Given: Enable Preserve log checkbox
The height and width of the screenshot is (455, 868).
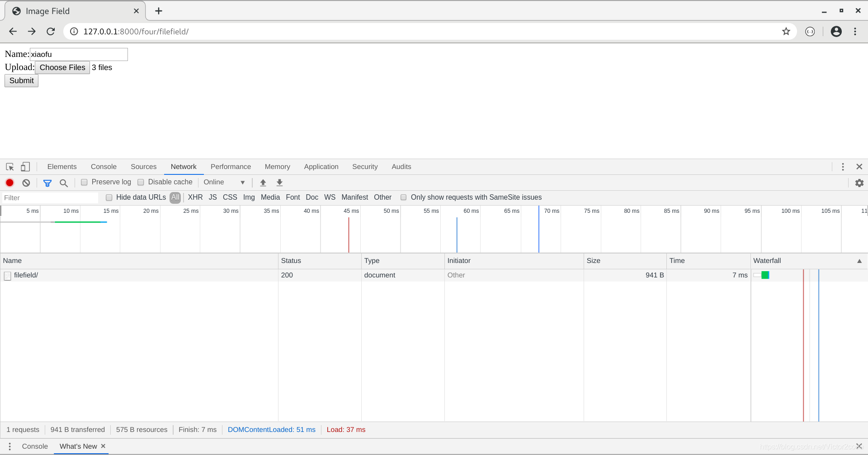Looking at the screenshot, I should click(84, 182).
